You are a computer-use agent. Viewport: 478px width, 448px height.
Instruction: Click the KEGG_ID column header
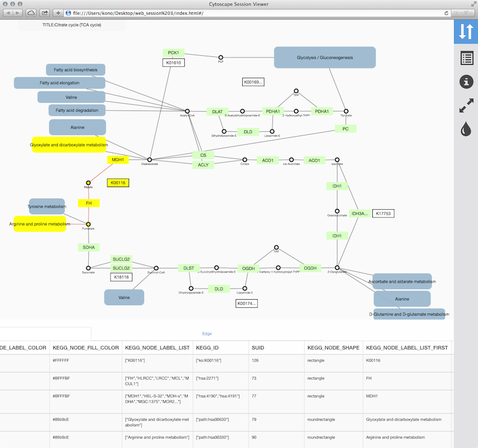(x=207, y=348)
